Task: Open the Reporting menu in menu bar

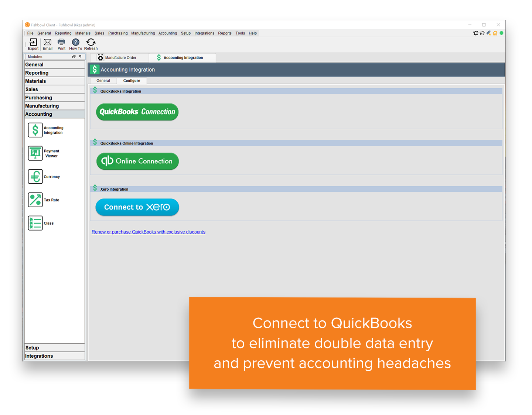Action: tap(63, 33)
